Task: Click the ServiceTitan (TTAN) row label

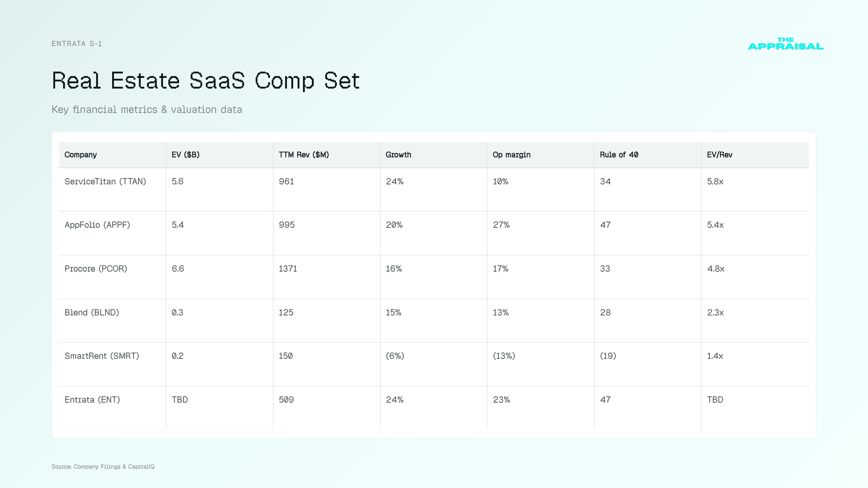Action: pos(106,181)
